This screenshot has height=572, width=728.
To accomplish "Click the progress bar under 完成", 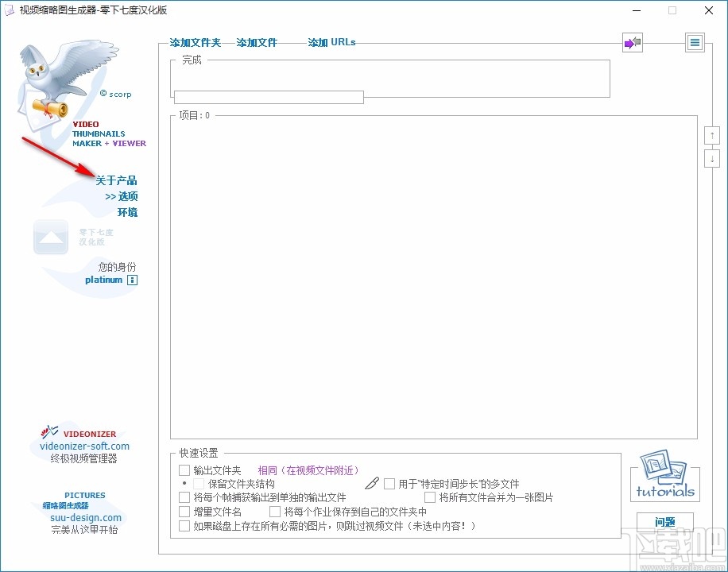I will [269, 97].
